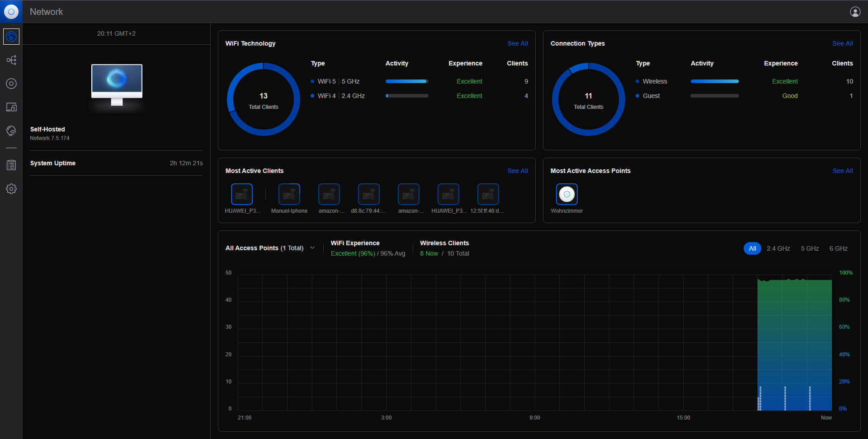Filter the chart by 6 GHz band
Screen dimensions: 868x439
point(838,248)
